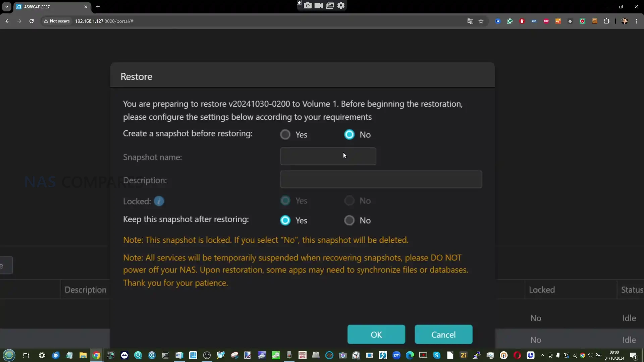644x362 pixels.
Task: Open the tab search dropdown arrow
Action: point(7,7)
